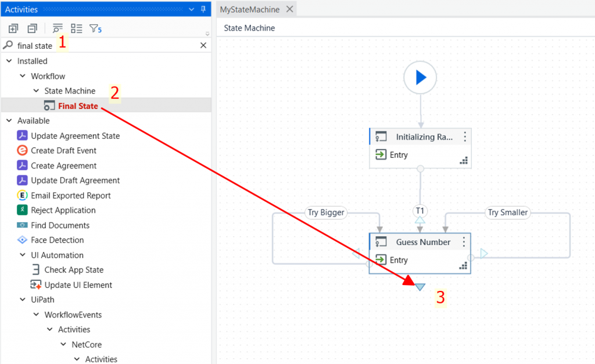The image size is (595, 364).
Task: Select Update Agreement State activity
Action: [75, 136]
